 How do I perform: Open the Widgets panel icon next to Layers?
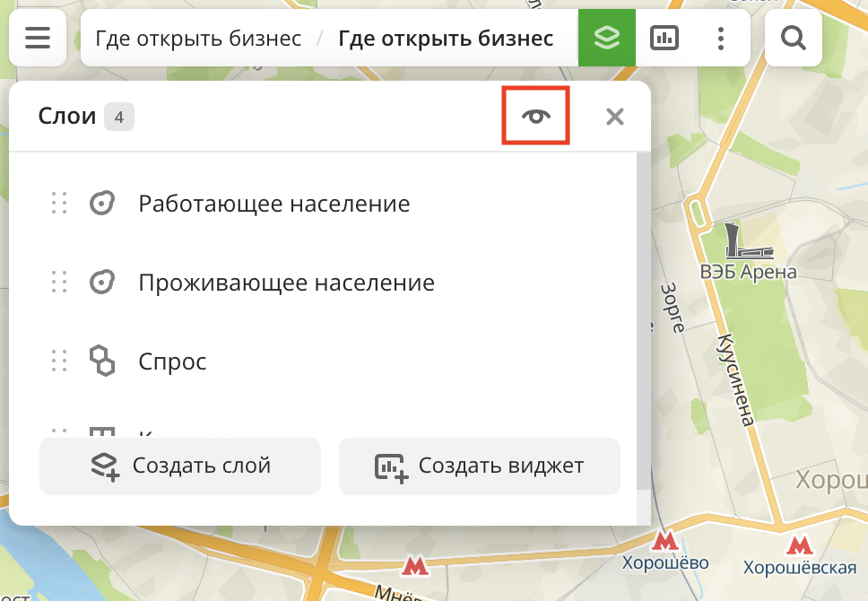tap(664, 37)
